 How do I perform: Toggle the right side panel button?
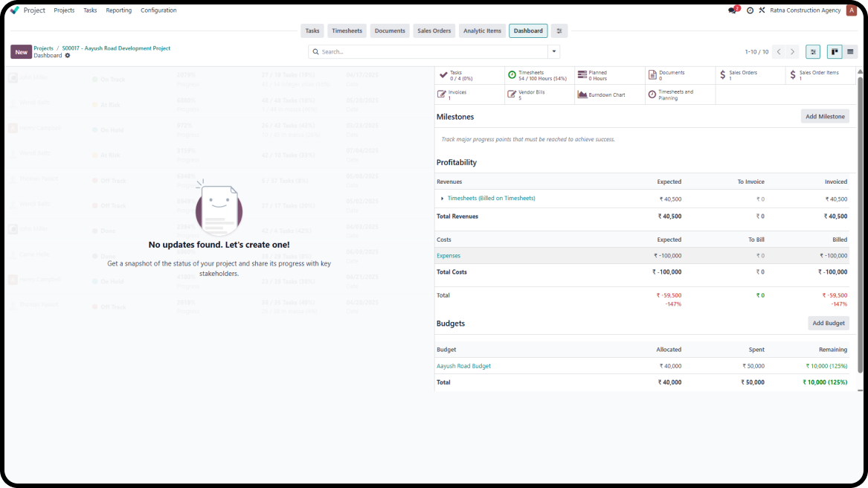tap(813, 52)
